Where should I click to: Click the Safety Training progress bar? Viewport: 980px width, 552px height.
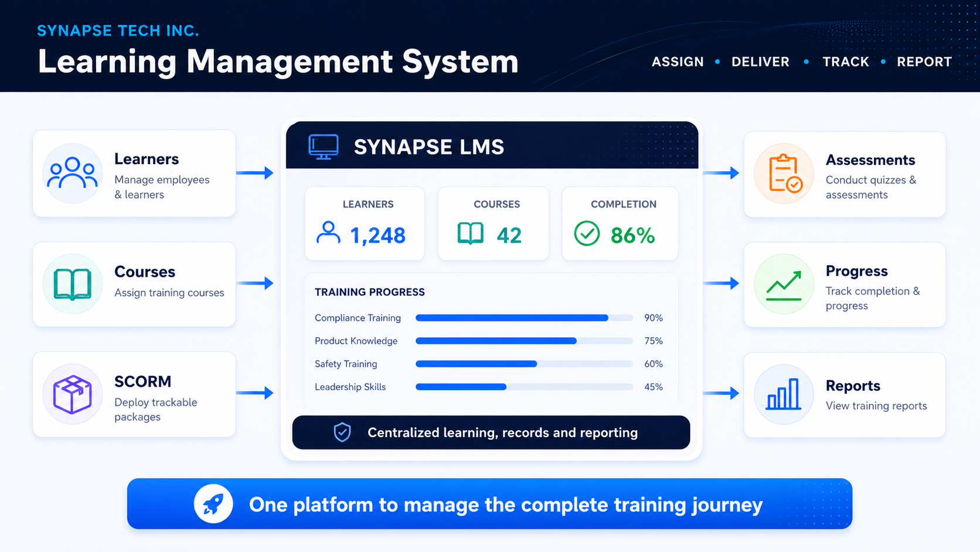(524, 364)
